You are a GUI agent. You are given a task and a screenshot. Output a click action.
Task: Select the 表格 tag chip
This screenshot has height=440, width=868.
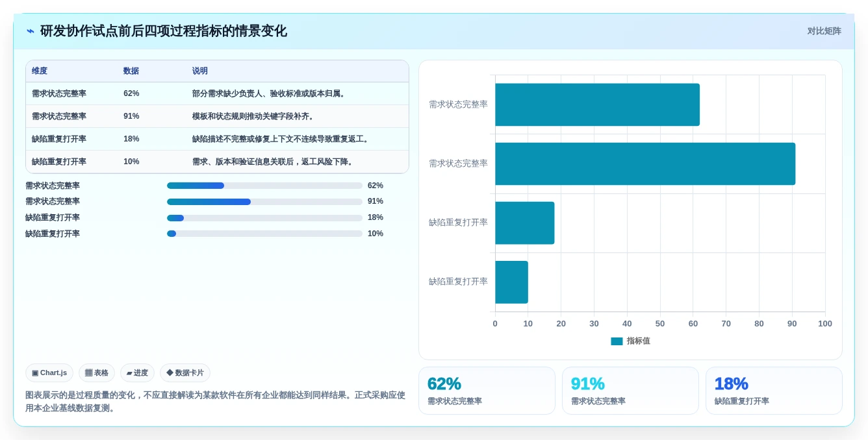tap(97, 373)
